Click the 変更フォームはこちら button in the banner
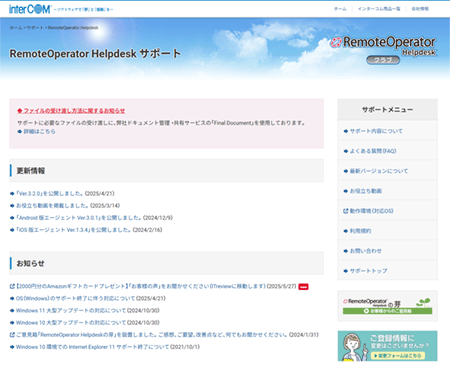This screenshot has height=367, width=450. point(398,356)
